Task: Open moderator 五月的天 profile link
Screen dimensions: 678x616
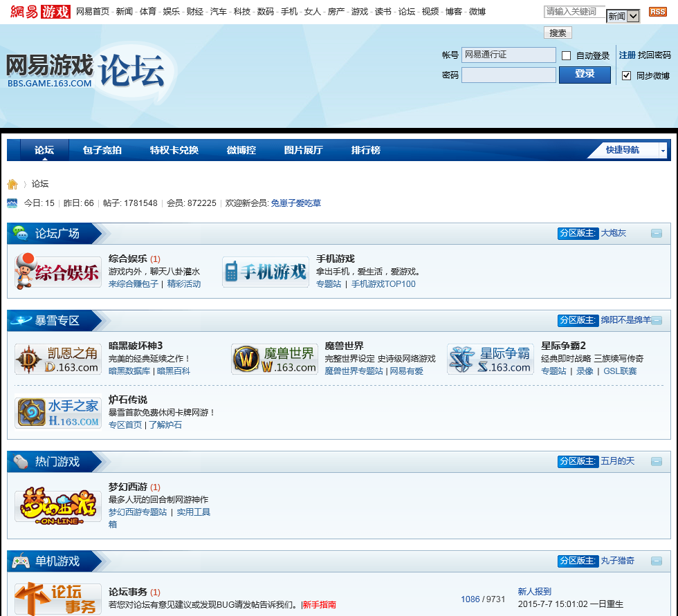Action: click(x=617, y=461)
